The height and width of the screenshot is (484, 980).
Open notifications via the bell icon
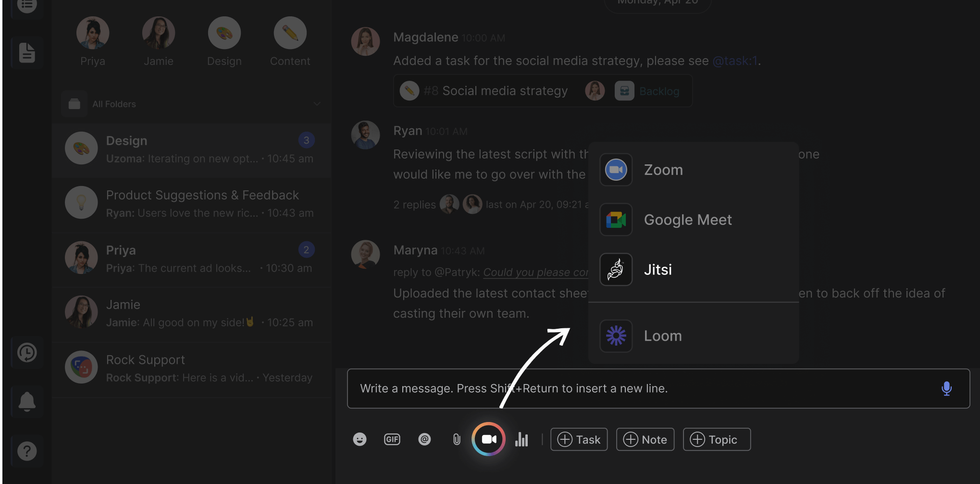click(x=27, y=401)
